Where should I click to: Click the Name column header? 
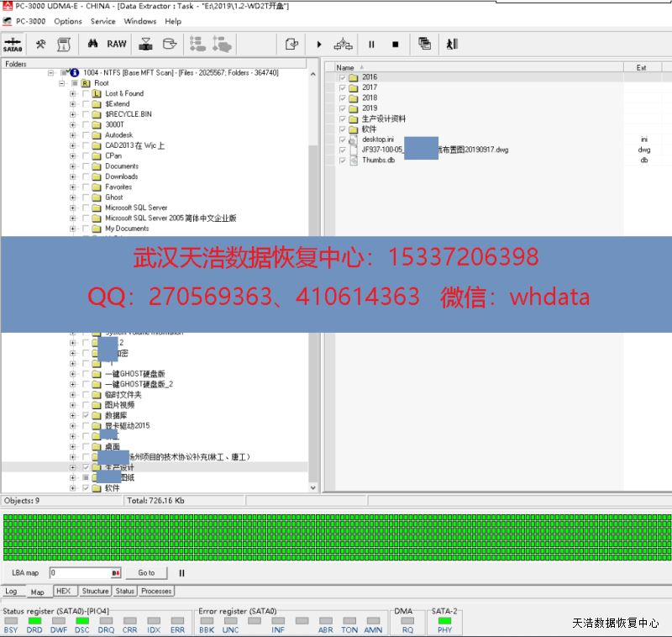point(345,67)
